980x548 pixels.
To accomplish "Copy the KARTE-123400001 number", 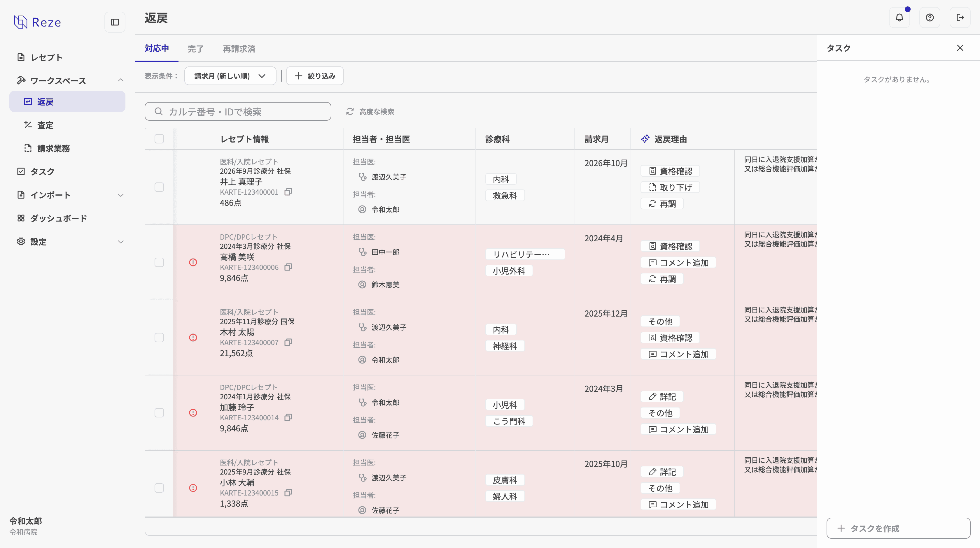I will click(288, 192).
